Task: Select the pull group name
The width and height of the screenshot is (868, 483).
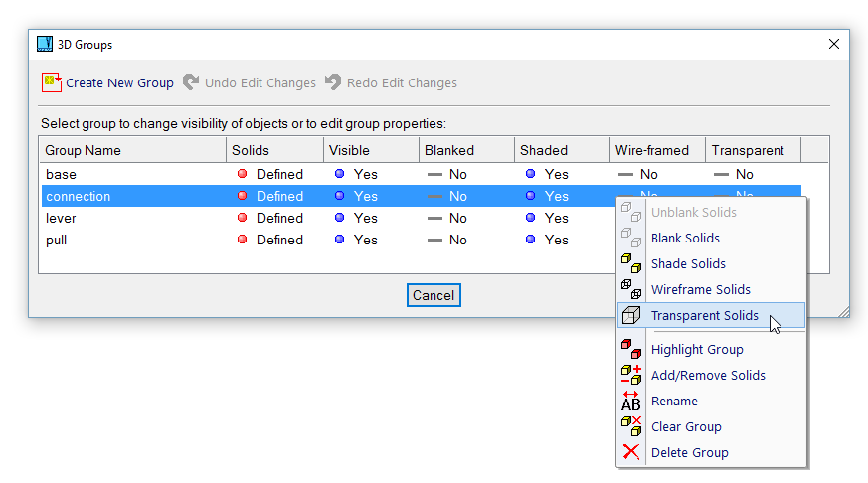Action: [x=57, y=240]
